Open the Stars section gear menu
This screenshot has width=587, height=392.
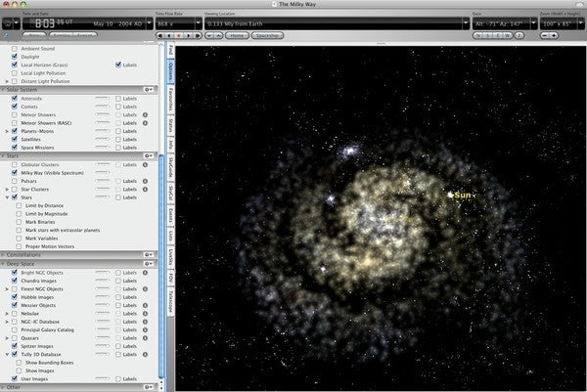pos(149,155)
